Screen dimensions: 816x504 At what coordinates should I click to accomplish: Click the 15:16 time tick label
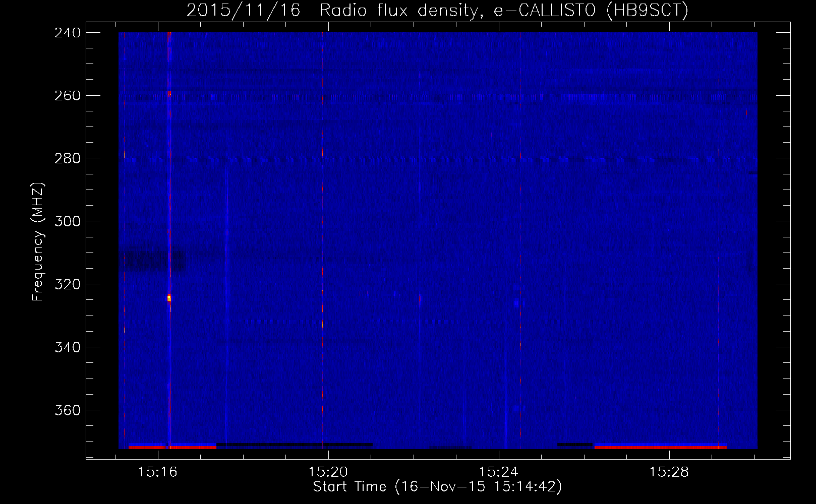158,472
